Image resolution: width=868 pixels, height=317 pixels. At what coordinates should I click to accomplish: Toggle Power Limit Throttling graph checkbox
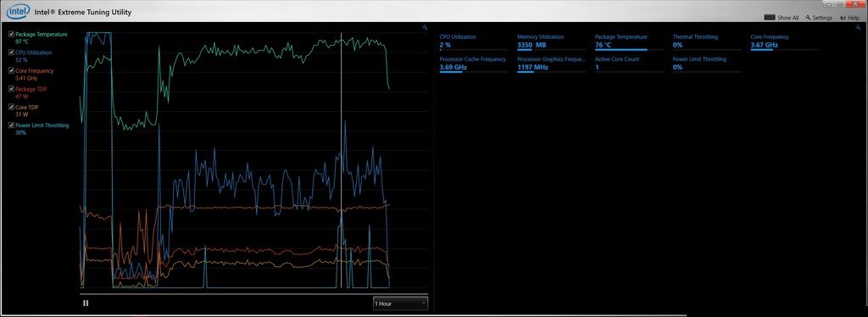12,125
